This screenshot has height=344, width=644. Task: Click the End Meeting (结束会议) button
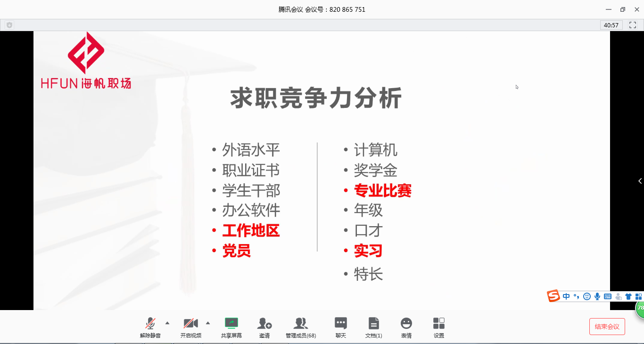[607, 327]
